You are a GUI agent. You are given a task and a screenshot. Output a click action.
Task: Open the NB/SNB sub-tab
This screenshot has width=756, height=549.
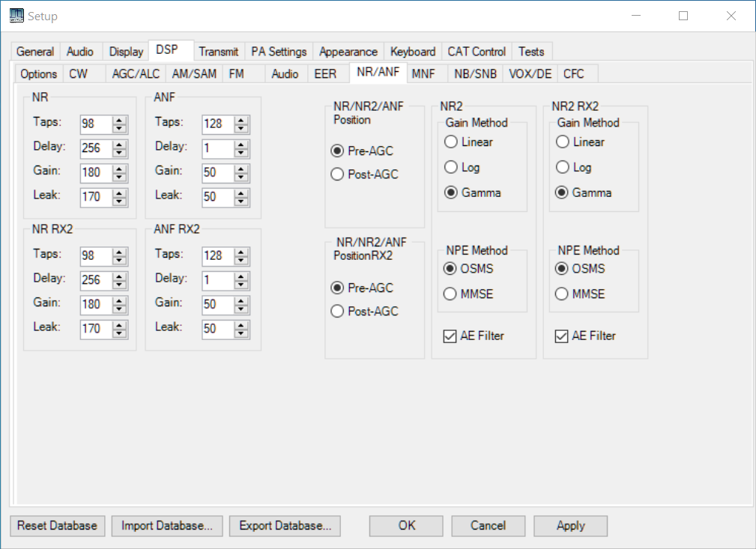474,73
